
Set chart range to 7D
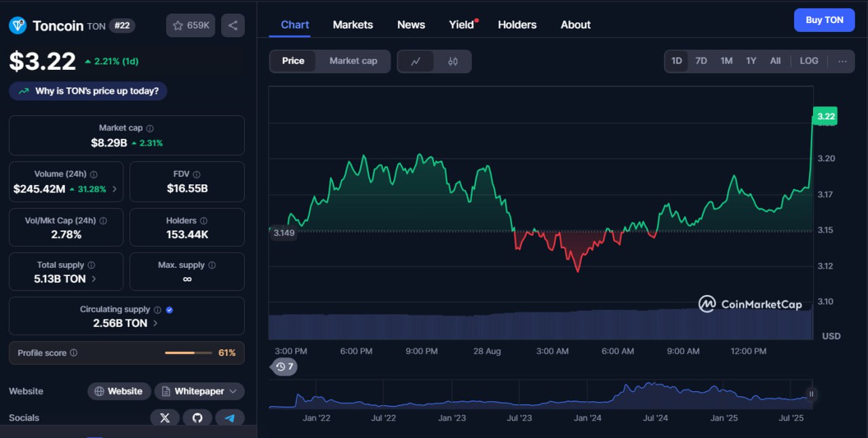click(x=701, y=61)
